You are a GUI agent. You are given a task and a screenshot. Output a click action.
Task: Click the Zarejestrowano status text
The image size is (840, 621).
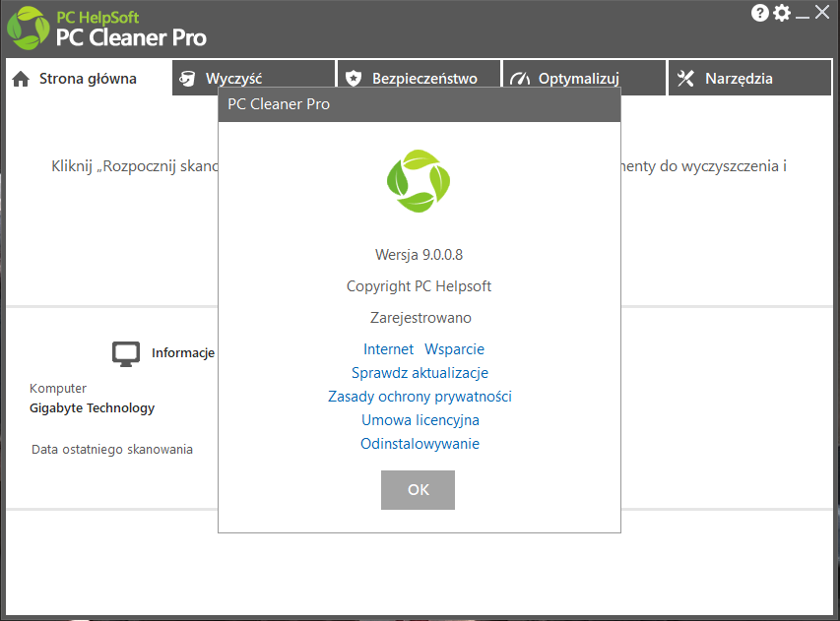click(420, 318)
